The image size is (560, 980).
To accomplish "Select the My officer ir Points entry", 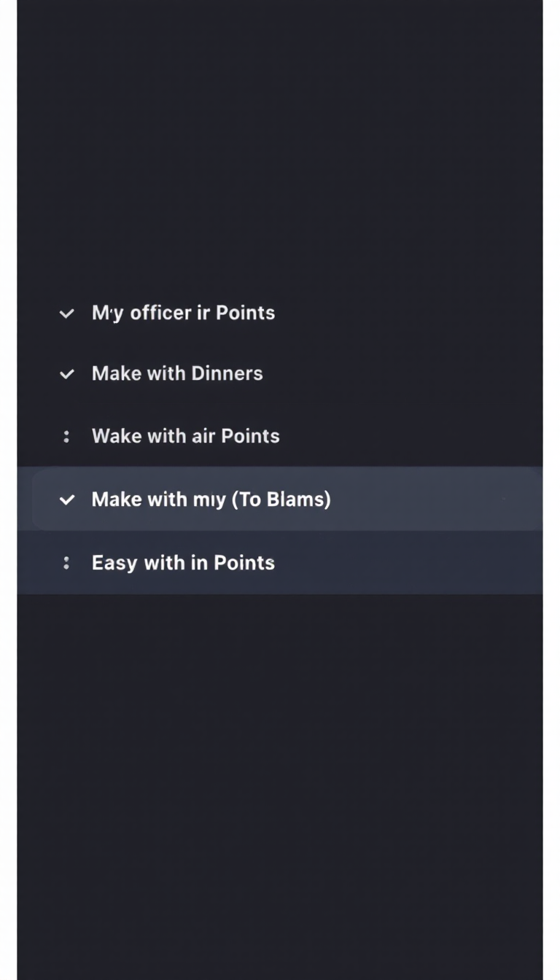I will [x=183, y=313].
